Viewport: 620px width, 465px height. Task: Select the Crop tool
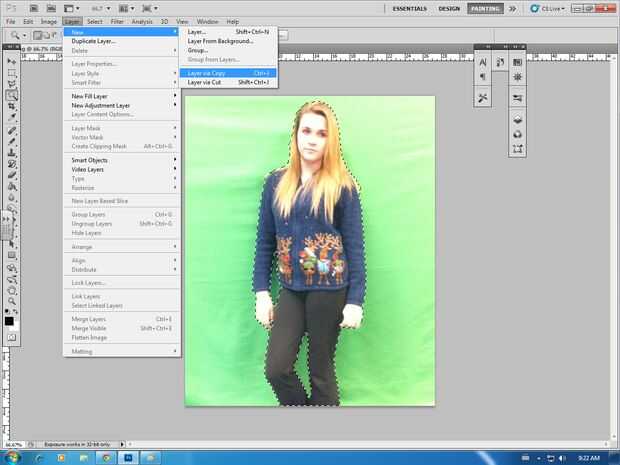pos(11,106)
